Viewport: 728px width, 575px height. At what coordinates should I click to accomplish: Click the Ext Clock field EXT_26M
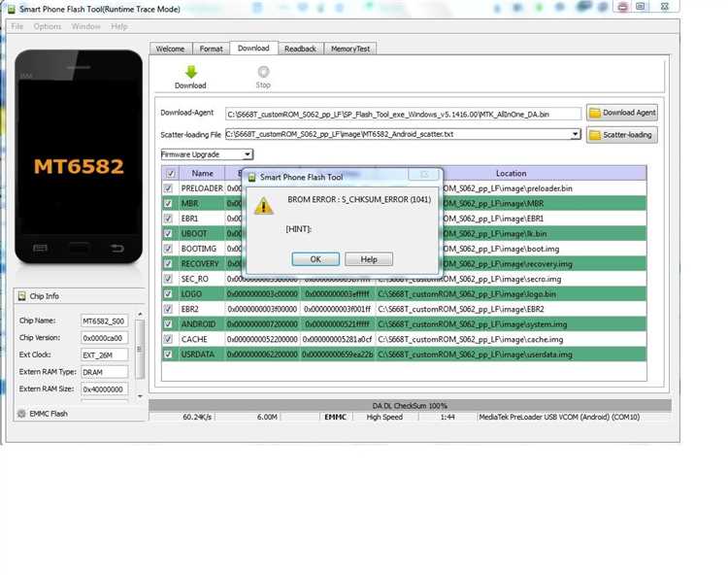104,355
